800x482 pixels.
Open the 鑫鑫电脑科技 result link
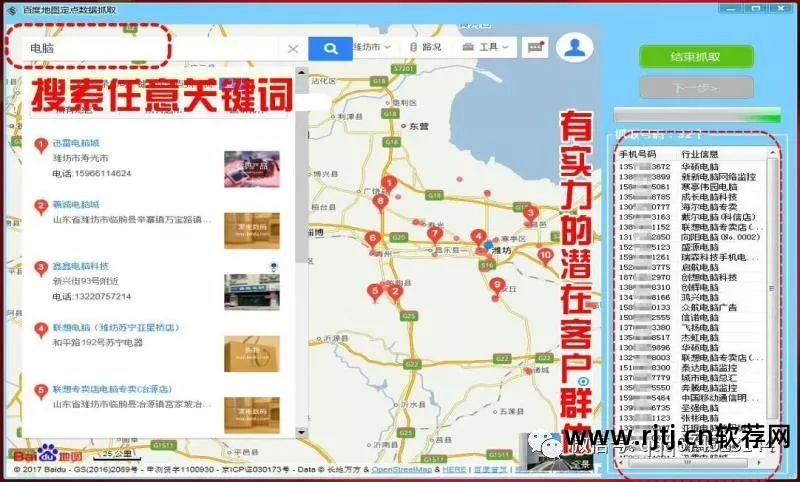(x=81, y=266)
